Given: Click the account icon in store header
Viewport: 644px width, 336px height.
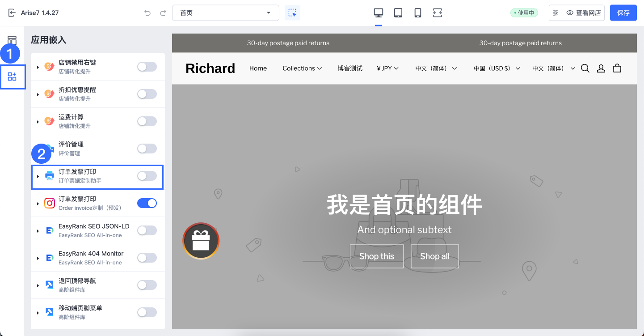Looking at the screenshot, I should [601, 68].
